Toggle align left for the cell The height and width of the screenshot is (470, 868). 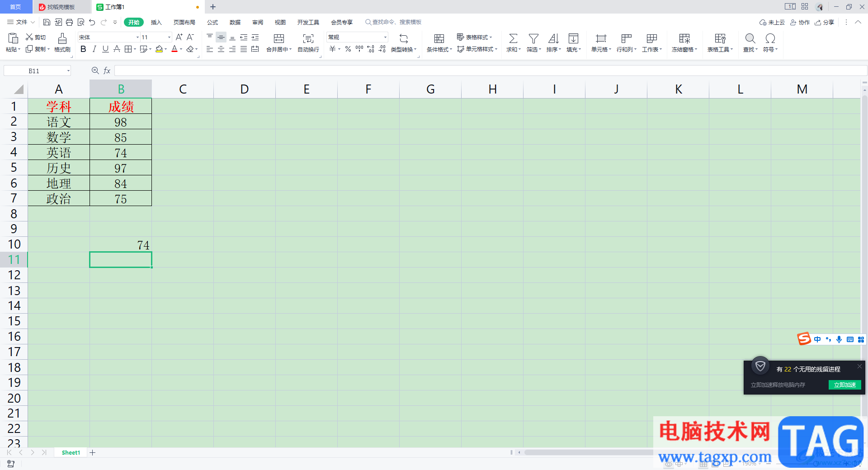tap(210, 49)
